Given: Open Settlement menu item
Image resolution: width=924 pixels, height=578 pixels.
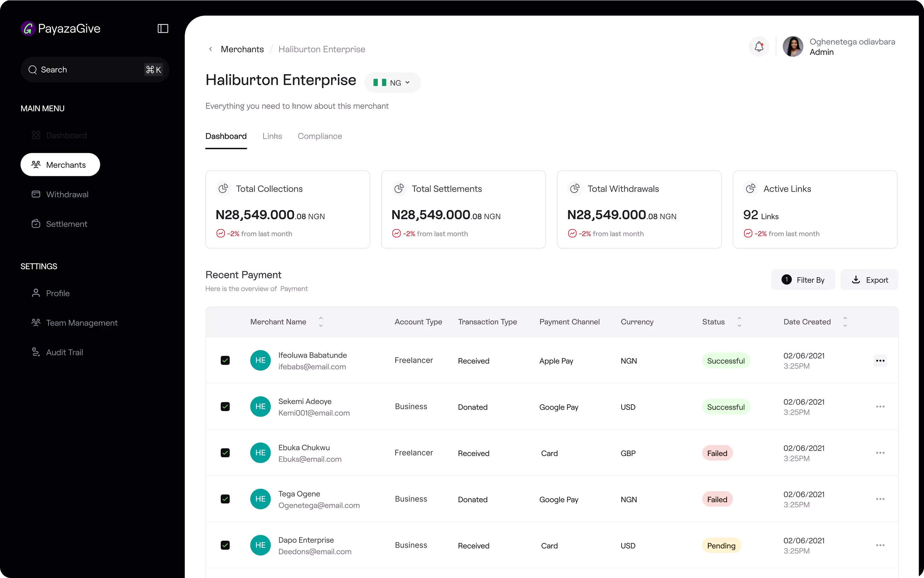Looking at the screenshot, I should (x=59, y=223).
